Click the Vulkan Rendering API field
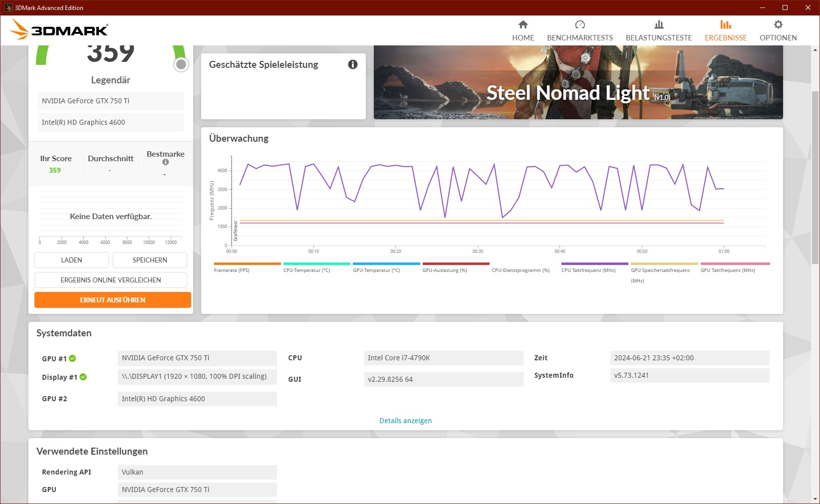The height and width of the screenshot is (504, 820). click(197, 472)
